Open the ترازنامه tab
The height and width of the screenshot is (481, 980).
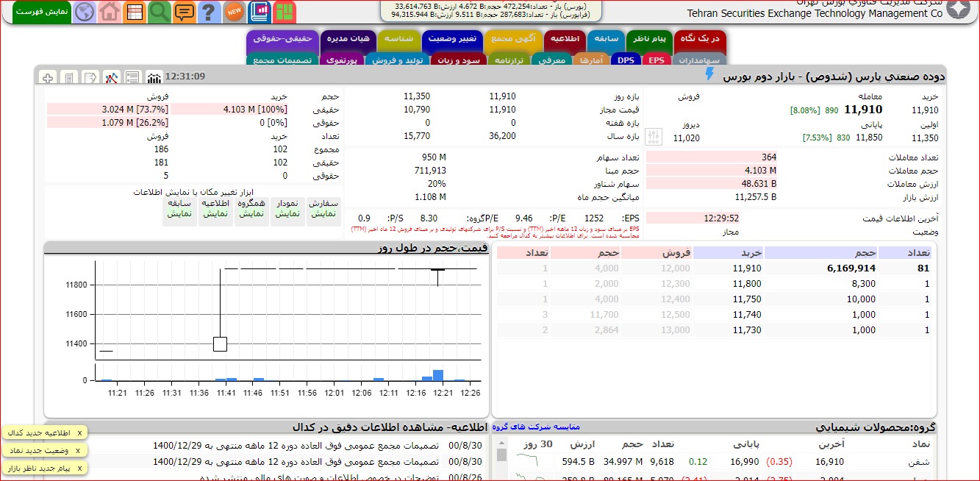[509, 60]
